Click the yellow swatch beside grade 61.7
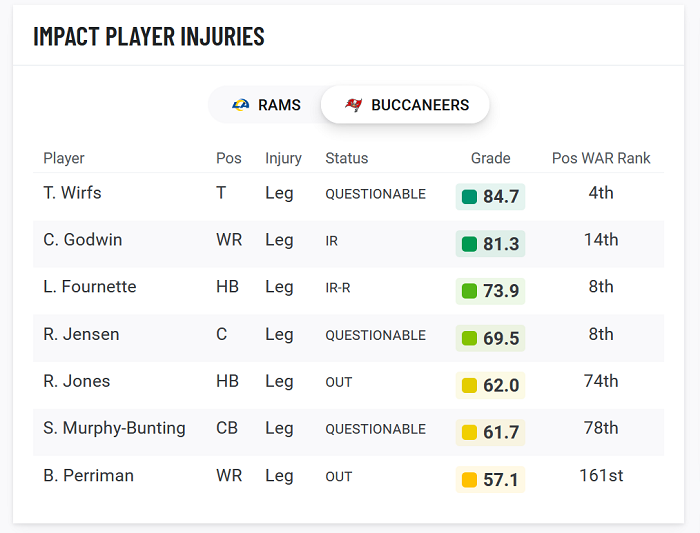 point(469,433)
